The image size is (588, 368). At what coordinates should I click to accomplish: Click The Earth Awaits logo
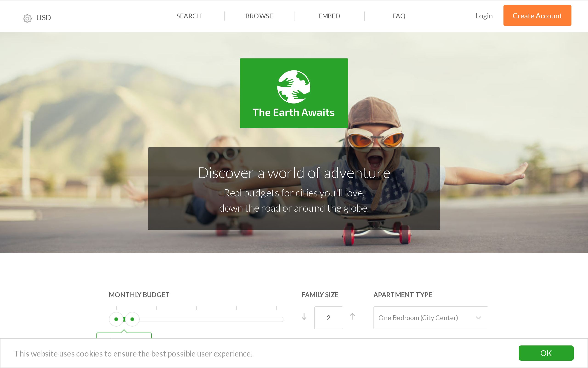(294, 93)
